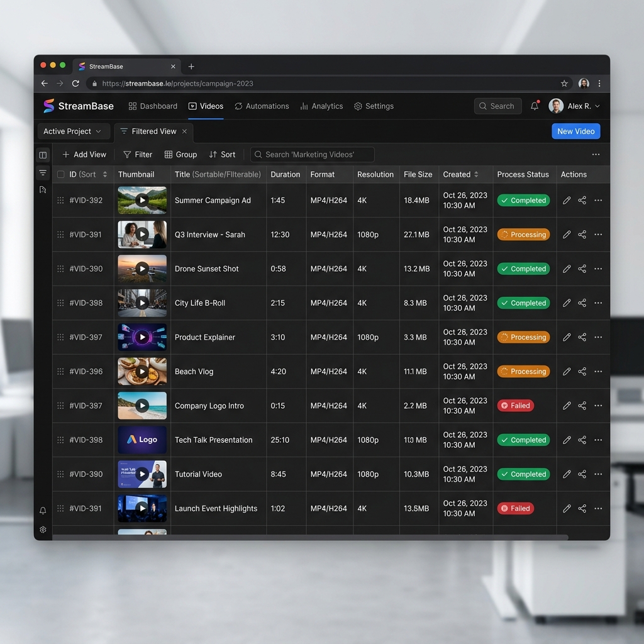Click the browser profile avatar
This screenshot has height=644, width=644.
[584, 84]
